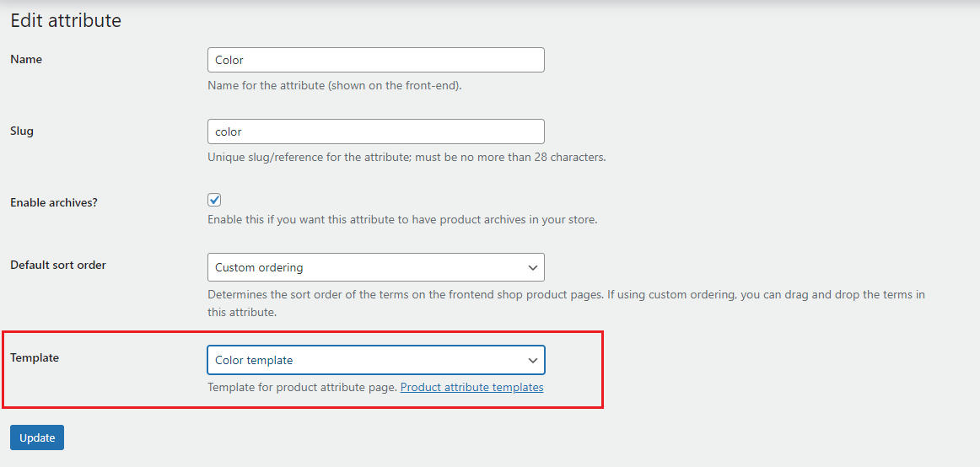Open the Product attribute templates link
This screenshot has width=980, height=467.
(x=472, y=387)
